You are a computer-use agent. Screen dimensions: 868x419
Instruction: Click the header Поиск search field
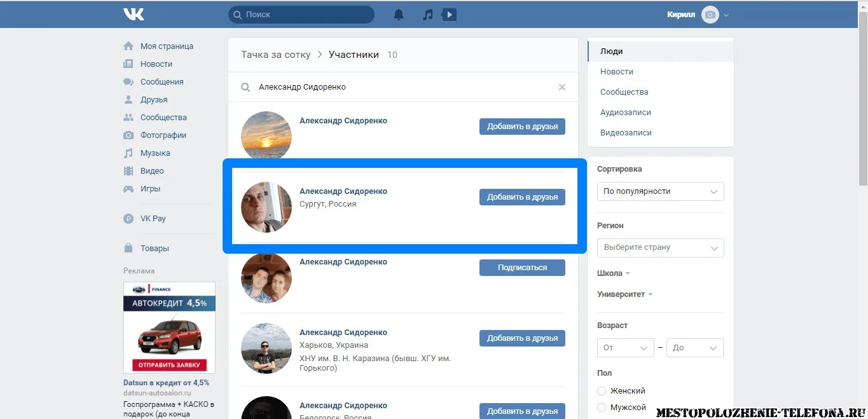pos(301,14)
